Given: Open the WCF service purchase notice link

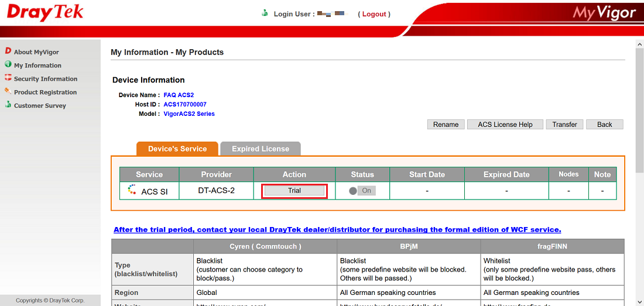Looking at the screenshot, I should pyautogui.click(x=337, y=230).
